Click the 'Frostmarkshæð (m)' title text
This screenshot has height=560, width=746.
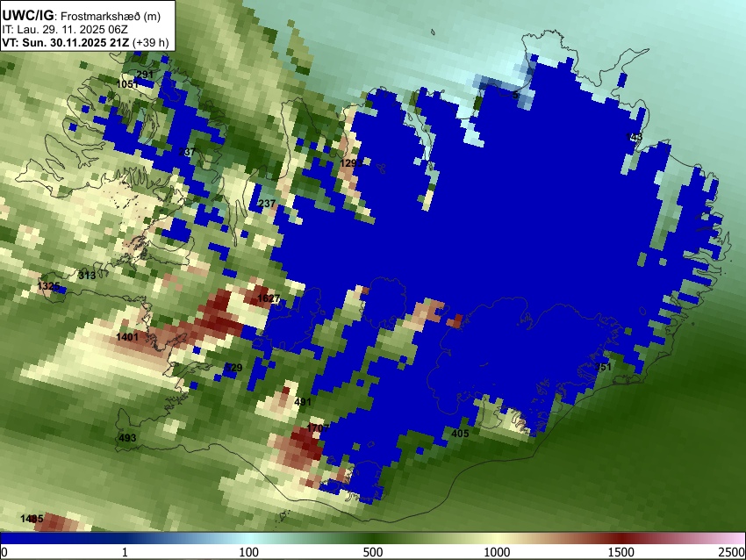pyautogui.click(x=111, y=16)
